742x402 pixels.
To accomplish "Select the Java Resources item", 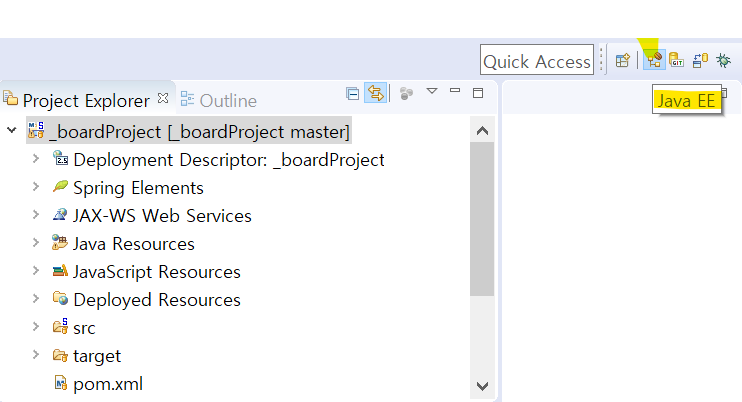I will [x=134, y=244].
